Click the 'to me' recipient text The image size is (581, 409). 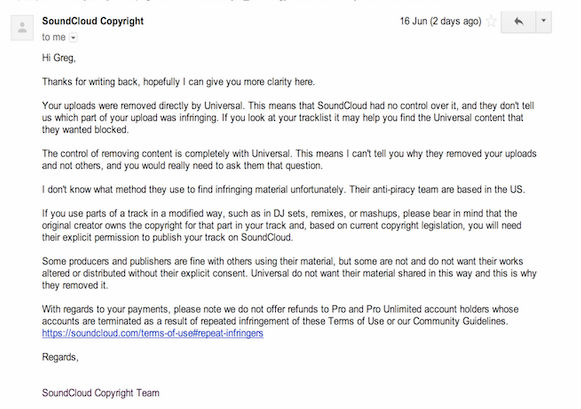pyautogui.click(x=54, y=37)
